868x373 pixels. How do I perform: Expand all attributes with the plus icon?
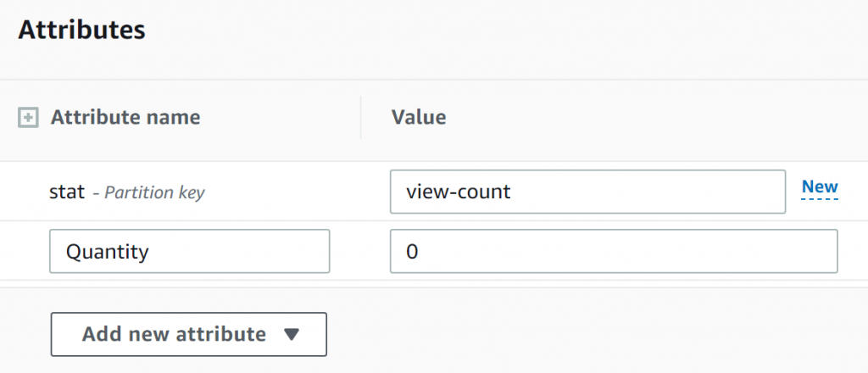(x=28, y=118)
